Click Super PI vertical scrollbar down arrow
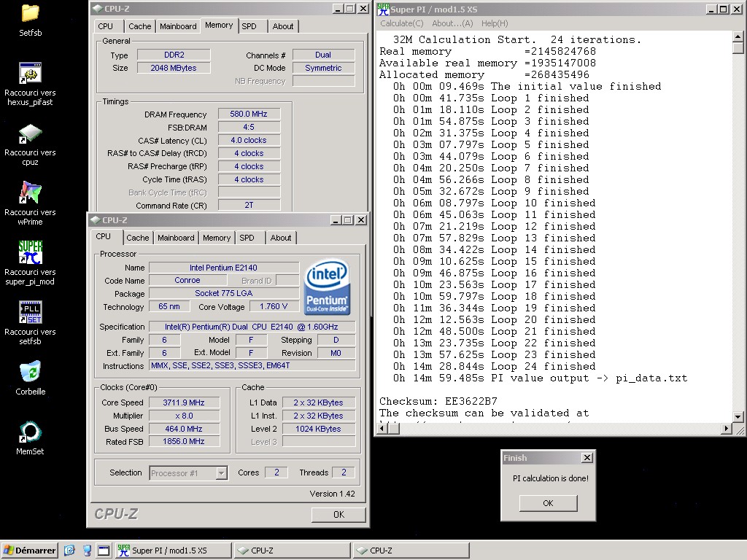The width and height of the screenshot is (747, 560). [x=738, y=417]
